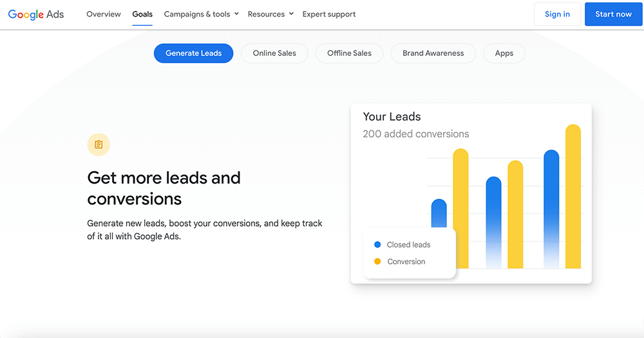
Task: Click the blue Closed leads legend dot
Action: pyautogui.click(x=377, y=245)
